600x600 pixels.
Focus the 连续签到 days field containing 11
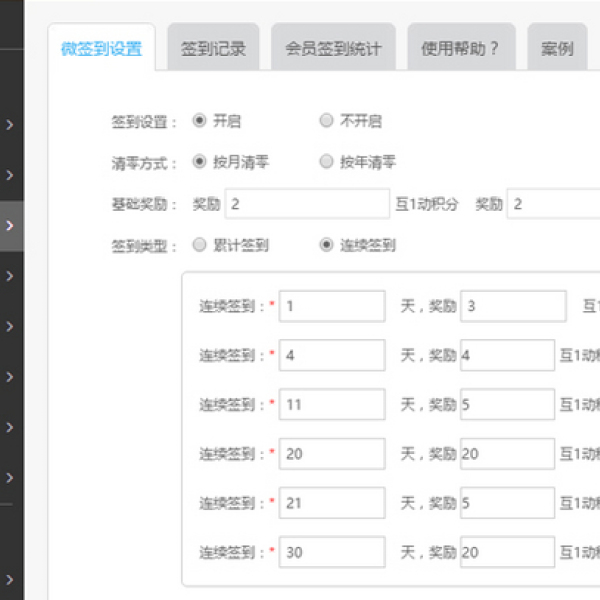tap(331, 404)
